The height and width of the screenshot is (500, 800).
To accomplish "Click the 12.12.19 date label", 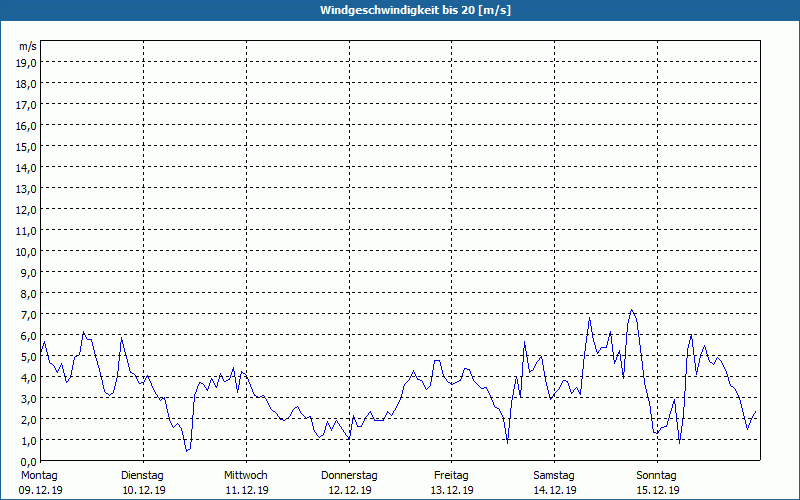I will point(349,490).
